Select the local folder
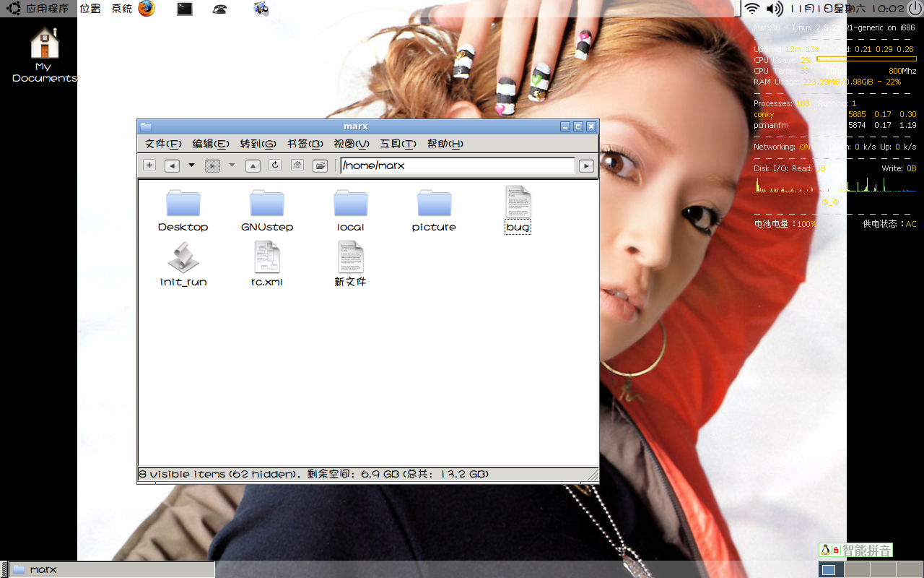Screen dimensions: 924x578 click(x=351, y=210)
